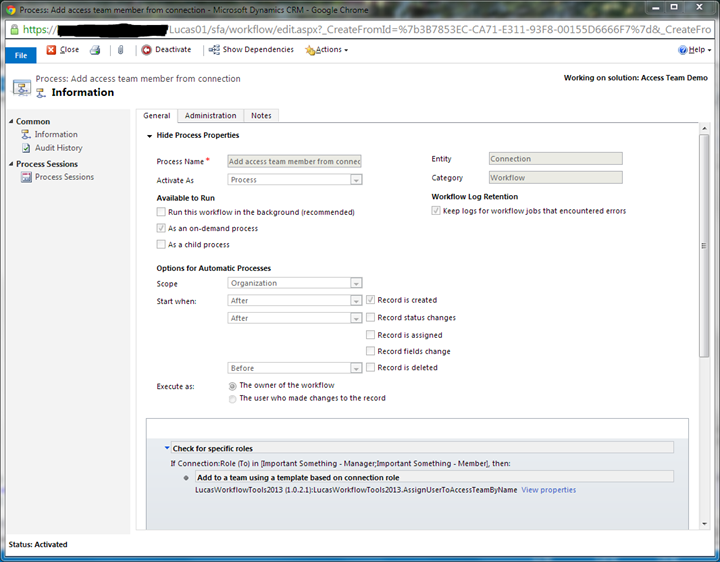Click the Print icon in the toolbar
720x562 pixels.
point(95,50)
